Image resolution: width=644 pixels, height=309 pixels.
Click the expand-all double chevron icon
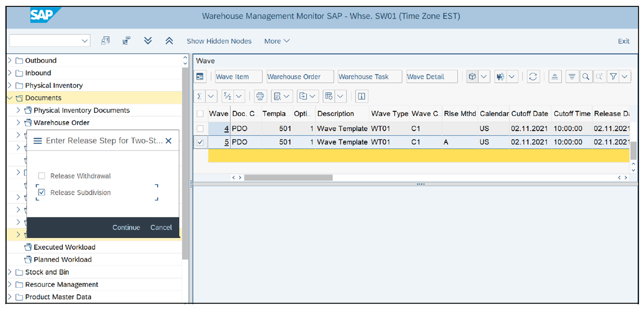pyautogui.click(x=148, y=41)
